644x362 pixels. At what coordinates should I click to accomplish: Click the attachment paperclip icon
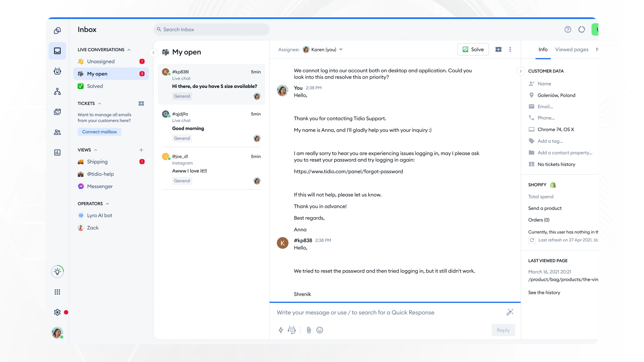click(309, 330)
